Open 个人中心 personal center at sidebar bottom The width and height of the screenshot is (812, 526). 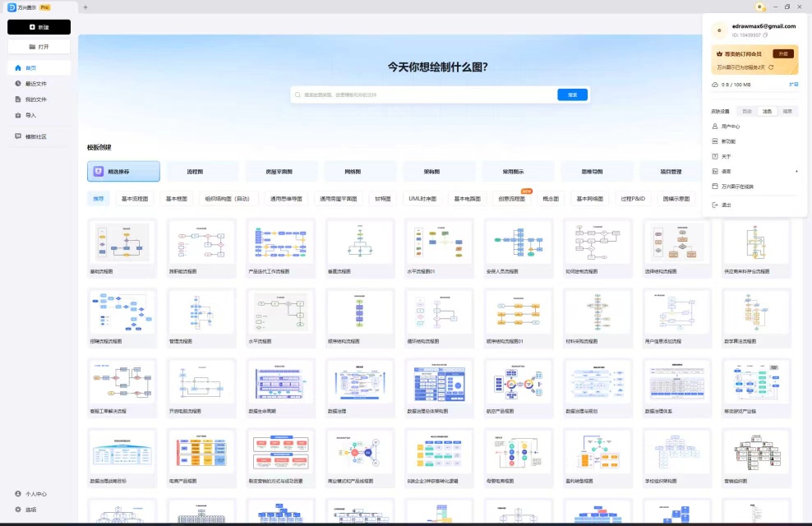click(x=31, y=494)
